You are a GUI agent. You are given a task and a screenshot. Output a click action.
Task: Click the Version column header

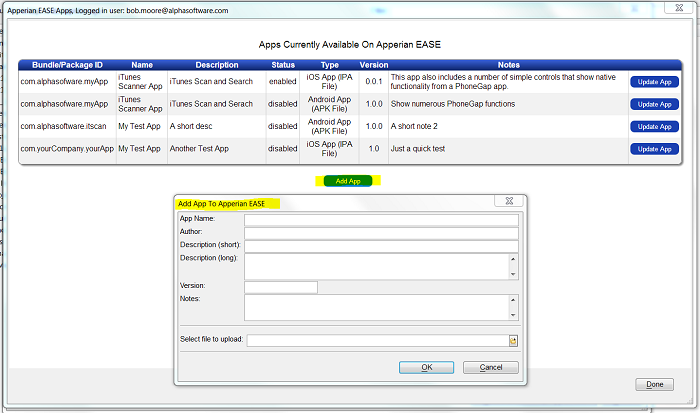pyautogui.click(x=374, y=65)
